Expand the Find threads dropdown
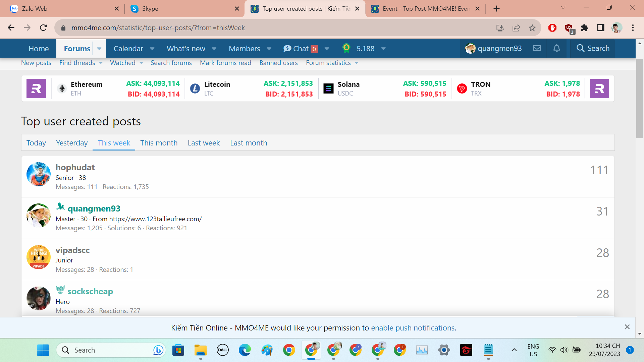Screen dimensions: 644x362 click(101, 63)
